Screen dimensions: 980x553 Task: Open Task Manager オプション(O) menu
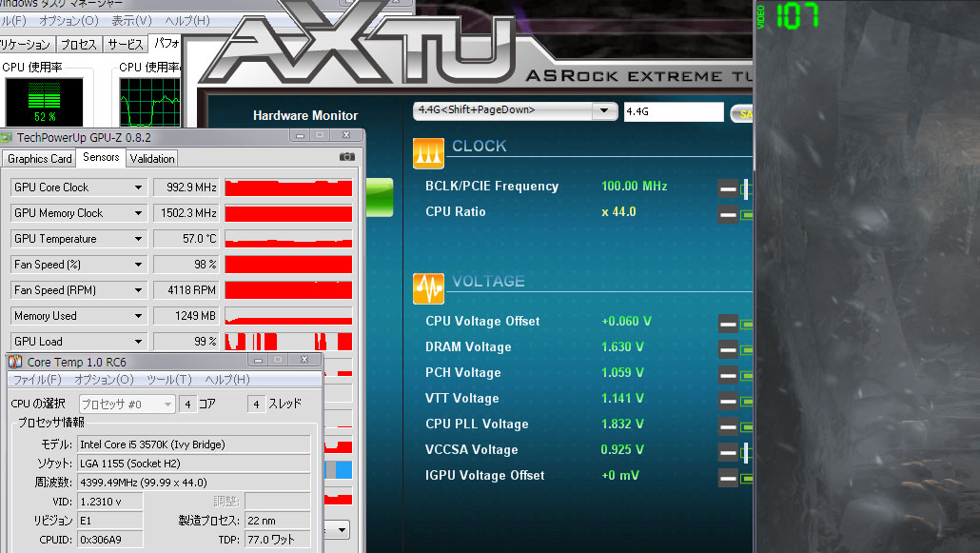pyautogui.click(x=69, y=21)
